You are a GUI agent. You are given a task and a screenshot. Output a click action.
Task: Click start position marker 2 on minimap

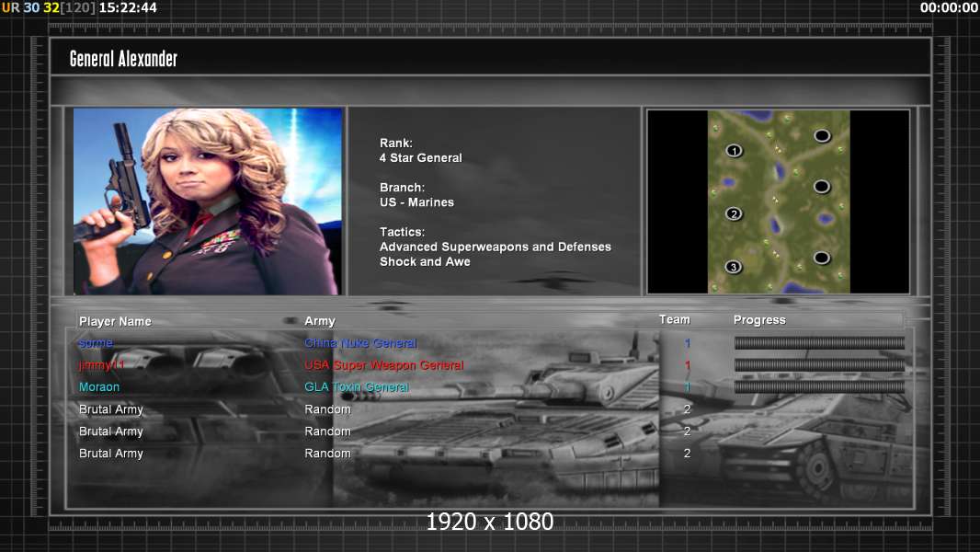pos(734,213)
